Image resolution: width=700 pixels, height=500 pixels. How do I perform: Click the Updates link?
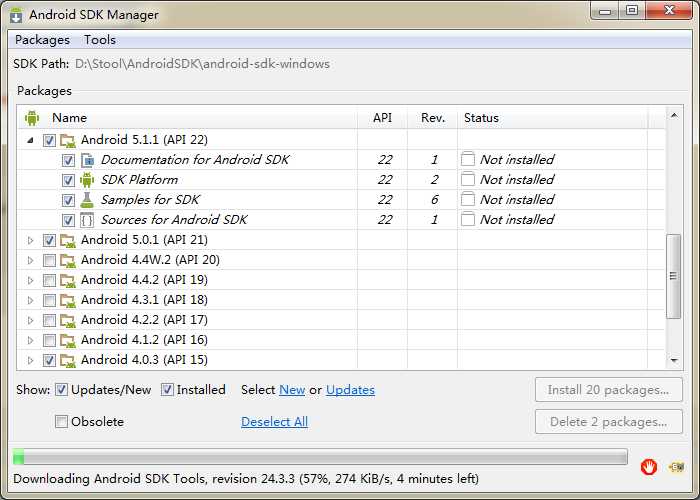(350, 390)
